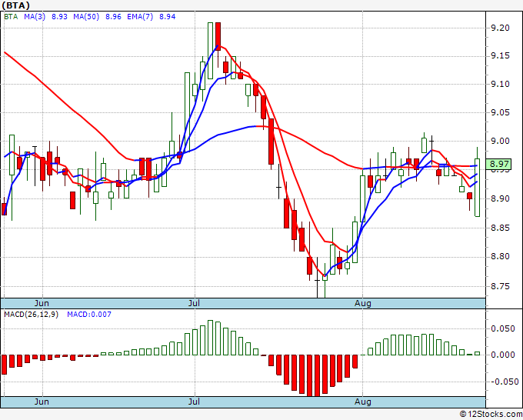Image resolution: width=523 pixels, height=420 pixels.
Task: Click the (BTA) chart title
Action: (15, 5)
